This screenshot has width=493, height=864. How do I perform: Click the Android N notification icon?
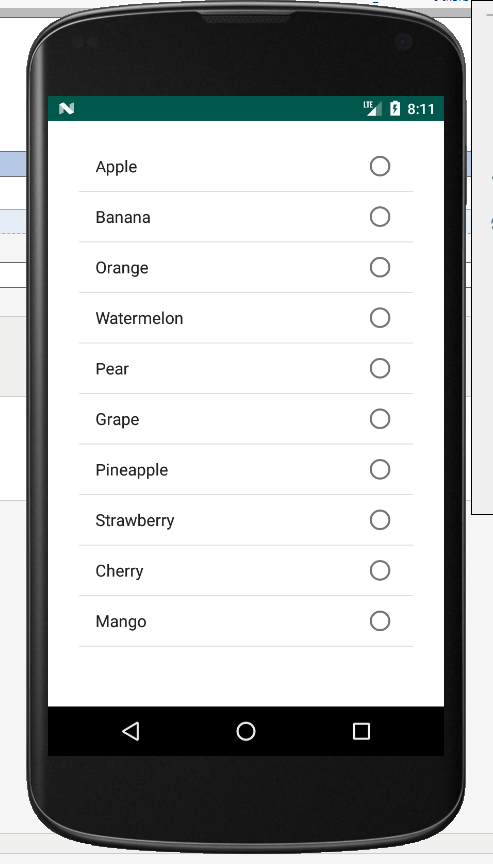(66, 109)
